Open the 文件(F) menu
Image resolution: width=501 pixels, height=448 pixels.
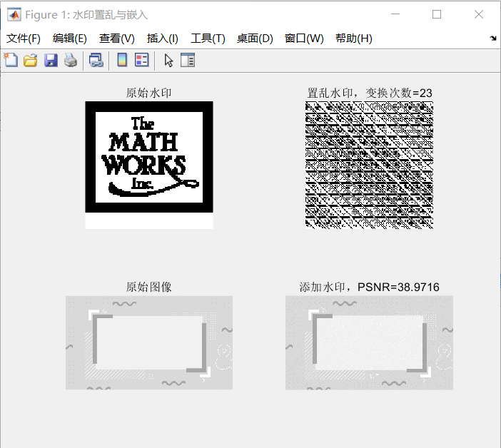24,39
